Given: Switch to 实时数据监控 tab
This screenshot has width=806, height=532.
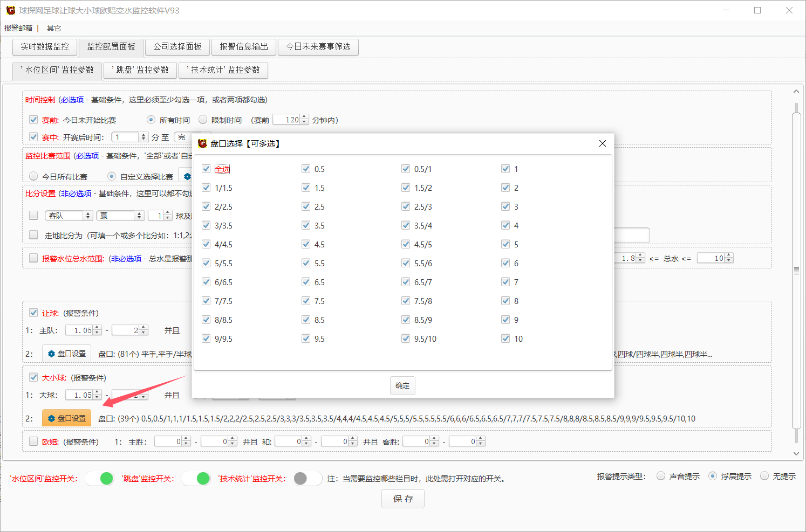Looking at the screenshot, I should click(45, 47).
